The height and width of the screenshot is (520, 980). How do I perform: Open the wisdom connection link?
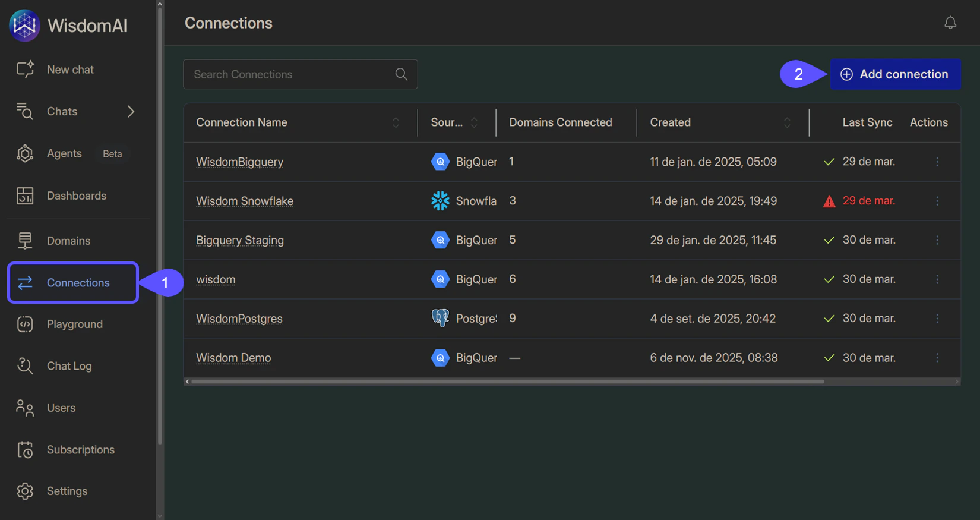(216, 279)
